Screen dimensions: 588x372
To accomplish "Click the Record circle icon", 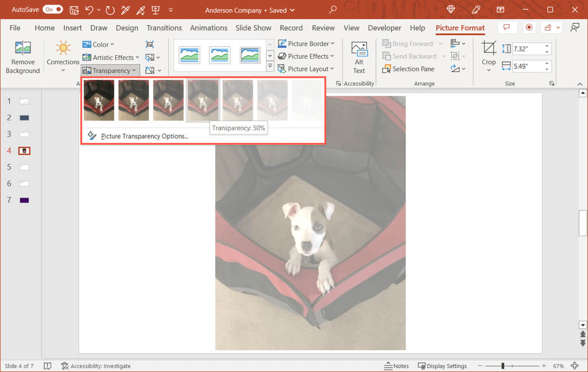I will pos(529,28).
